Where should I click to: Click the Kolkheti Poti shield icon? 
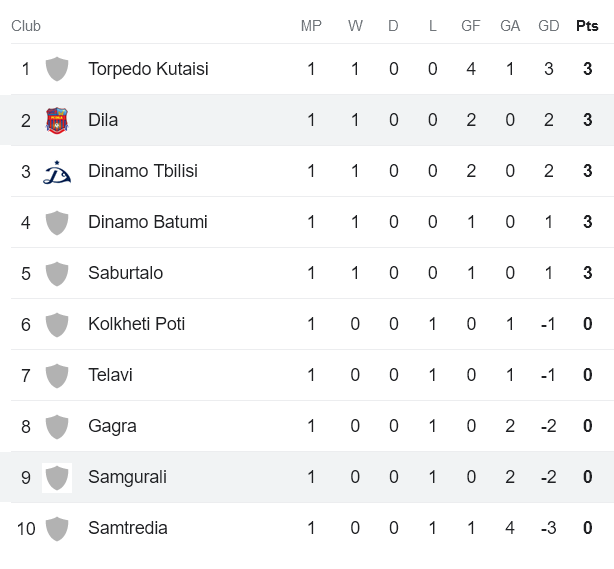click(57, 324)
